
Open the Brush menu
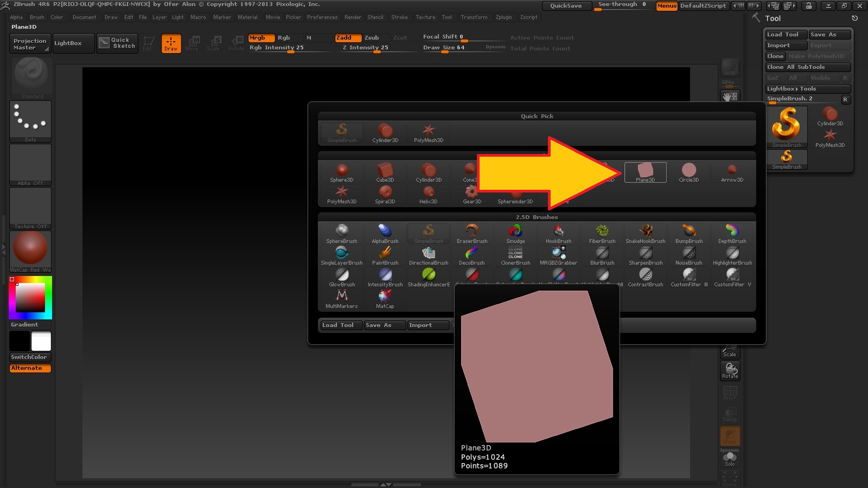coord(37,17)
